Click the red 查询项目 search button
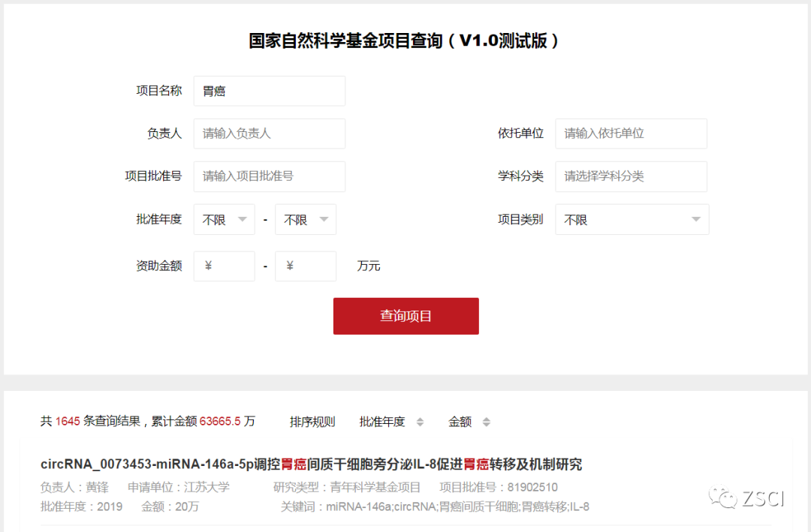This screenshot has height=532, width=811. (x=405, y=316)
